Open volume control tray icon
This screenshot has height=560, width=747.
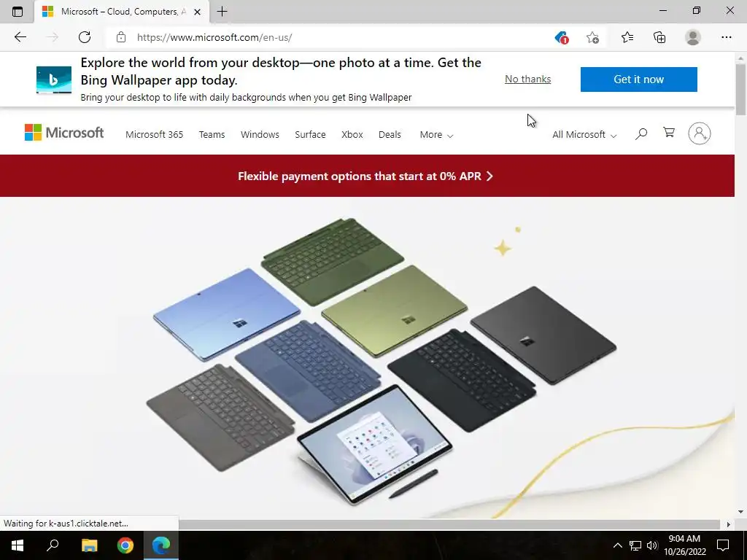pos(652,545)
